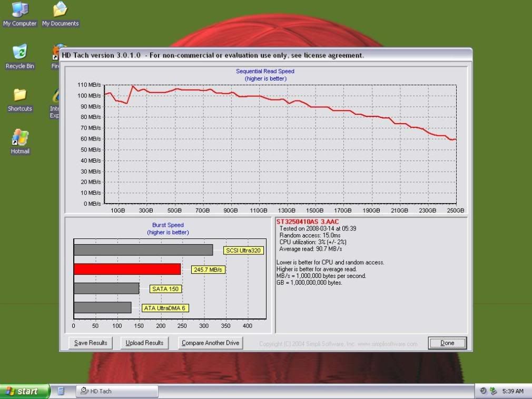The height and width of the screenshot is (399, 532).
Task: Click the Sequential Read Speed title
Action: tap(265, 71)
